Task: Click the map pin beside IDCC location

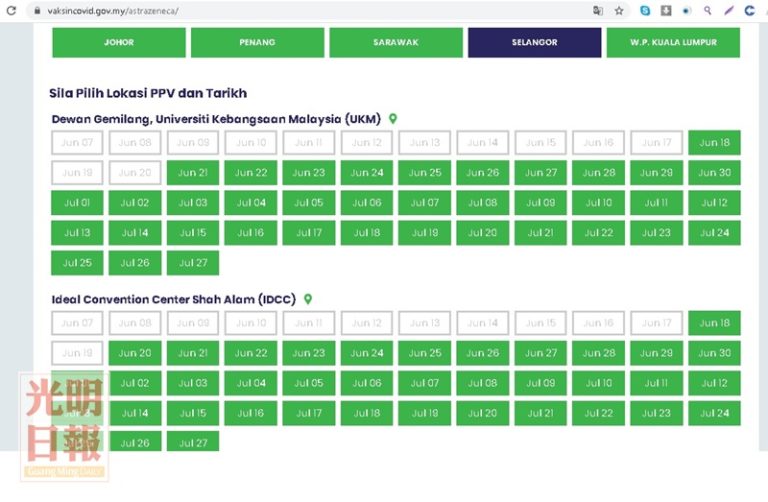Action: coord(308,299)
